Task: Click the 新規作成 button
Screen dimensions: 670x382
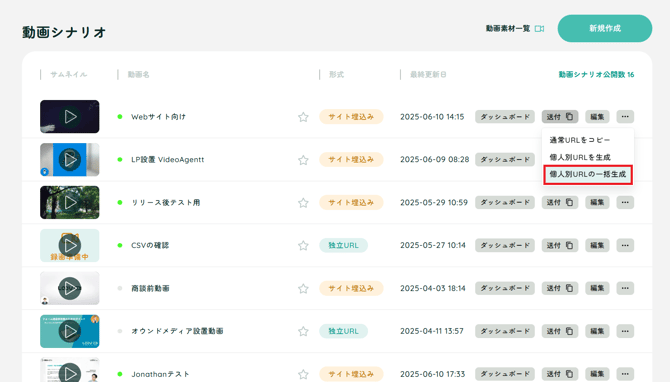Action: [x=605, y=28]
